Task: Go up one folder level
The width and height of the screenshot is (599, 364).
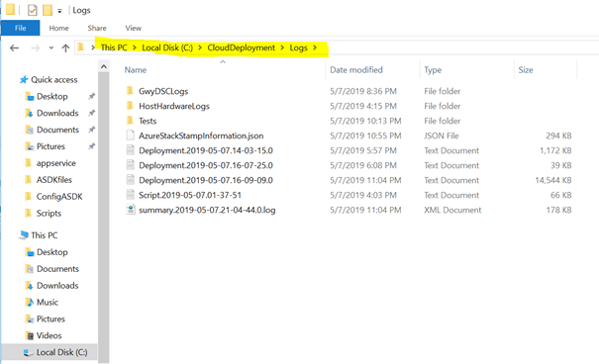Action: point(65,48)
